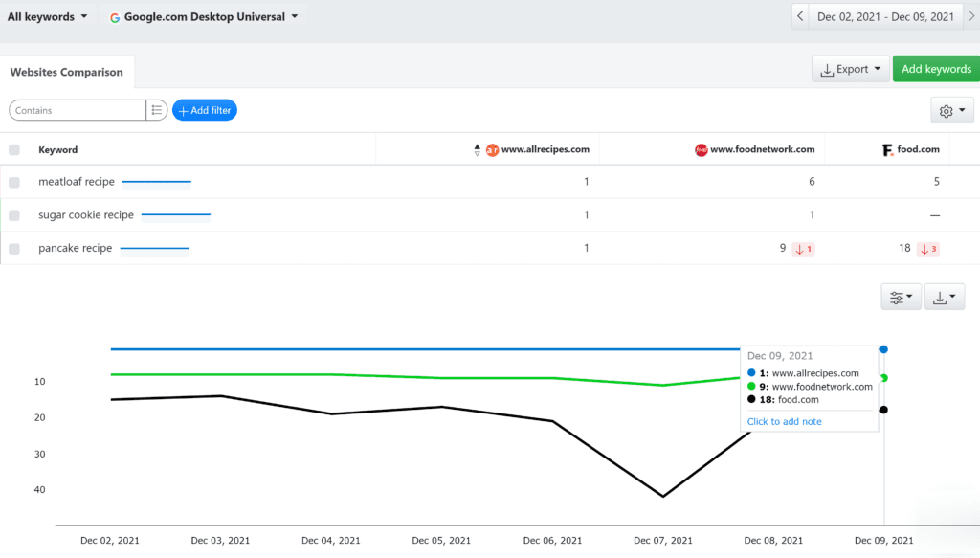Click the black food.com point on Dec 09
Screen dimensions: 980x558
pos(883,410)
